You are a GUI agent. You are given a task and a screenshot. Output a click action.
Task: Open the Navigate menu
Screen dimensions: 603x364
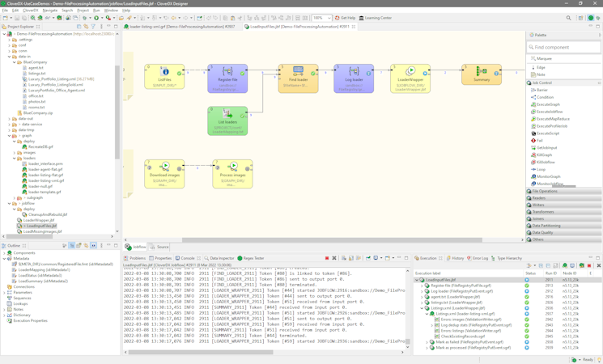(x=50, y=11)
